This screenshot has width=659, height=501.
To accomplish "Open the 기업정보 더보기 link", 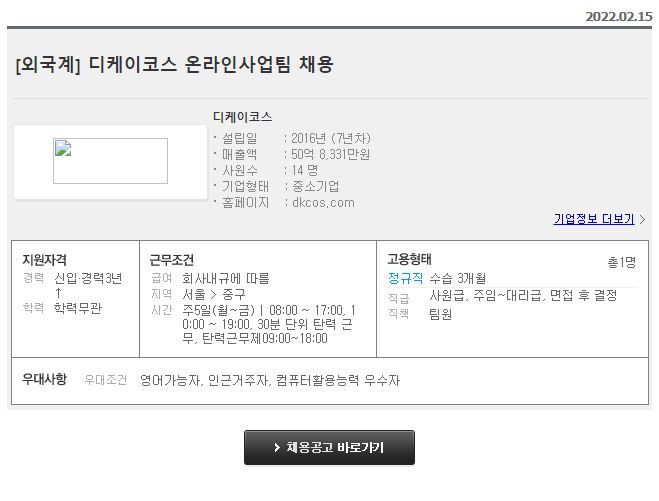I will [593, 219].
